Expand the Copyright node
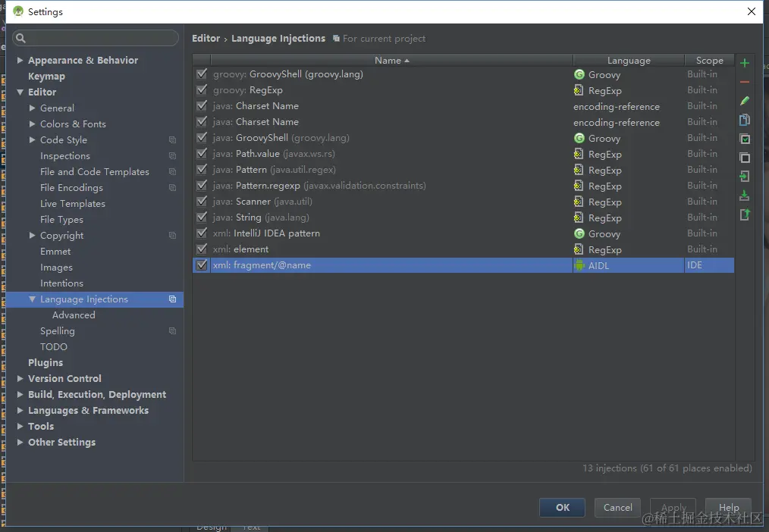769x532 pixels. (x=33, y=235)
